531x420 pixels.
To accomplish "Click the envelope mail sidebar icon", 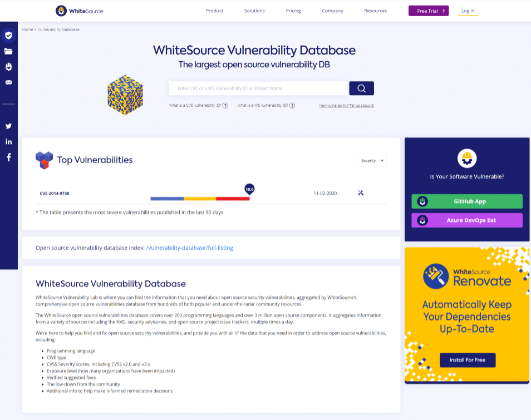I will 8,82.
